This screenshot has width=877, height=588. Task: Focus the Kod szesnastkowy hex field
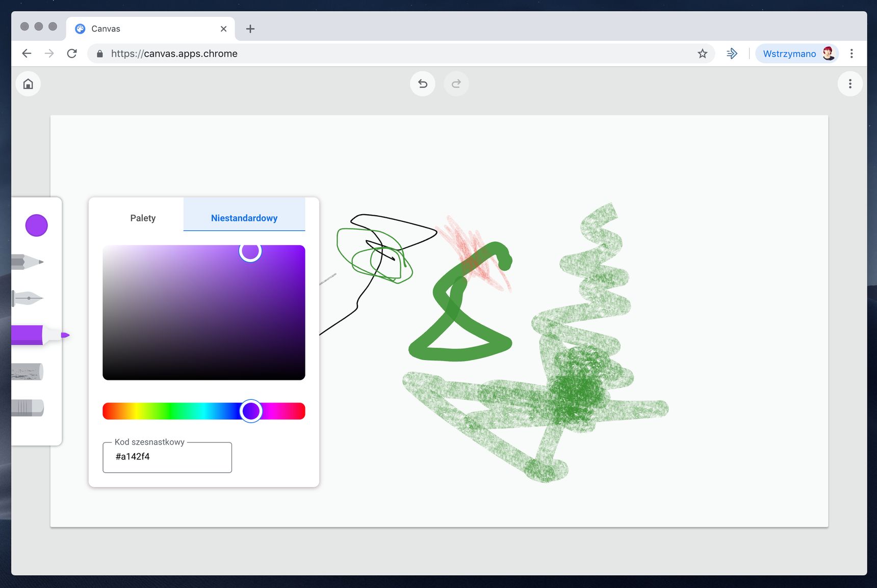coord(167,457)
